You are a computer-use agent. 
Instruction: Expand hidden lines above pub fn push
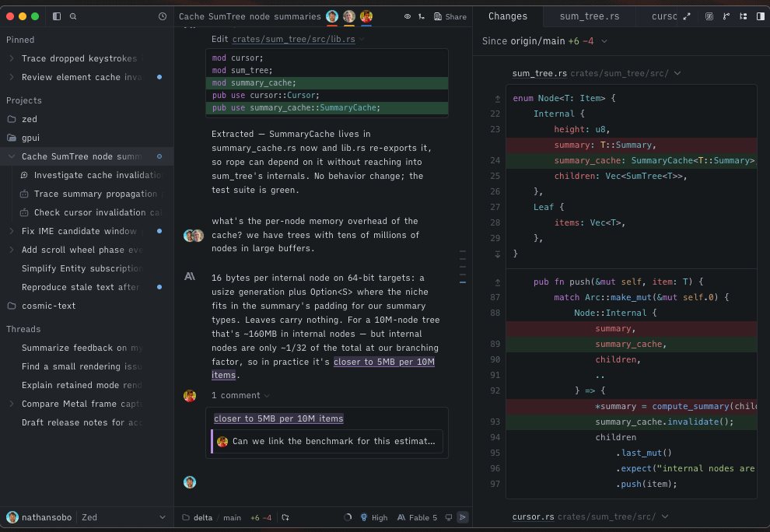[498, 282]
